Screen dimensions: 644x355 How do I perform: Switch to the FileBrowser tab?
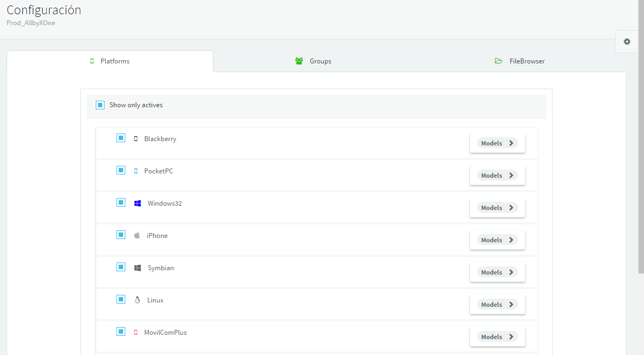pos(520,61)
